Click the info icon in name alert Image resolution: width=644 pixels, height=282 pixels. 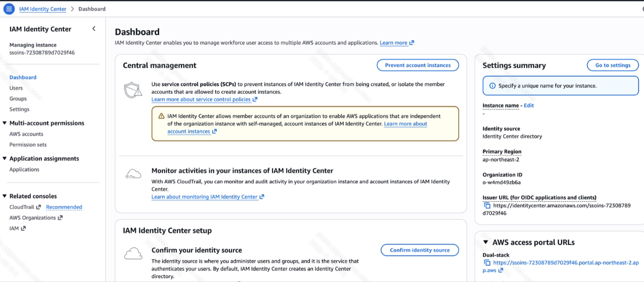[x=492, y=86]
